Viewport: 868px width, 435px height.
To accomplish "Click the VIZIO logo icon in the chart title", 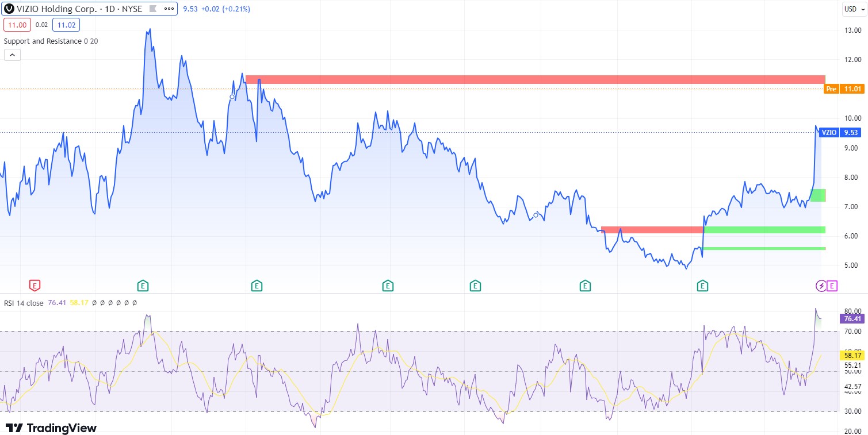I will pos(9,9).
